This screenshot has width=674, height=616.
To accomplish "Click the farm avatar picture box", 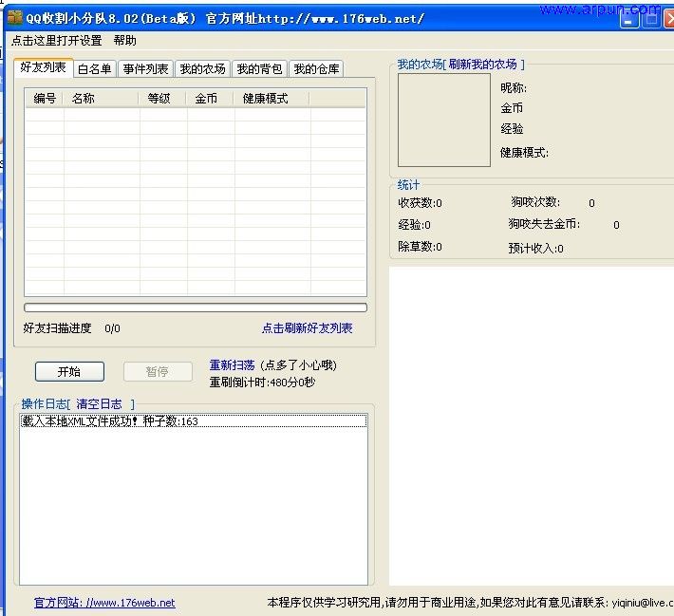I will click(444, 120).
